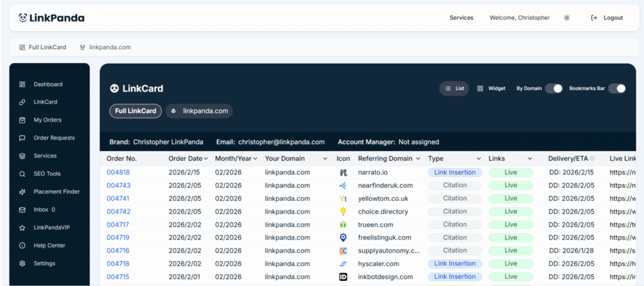Expand the Order Date column dropdown
This screenshot has height=286, width=644.
click(x=206, y=159)
